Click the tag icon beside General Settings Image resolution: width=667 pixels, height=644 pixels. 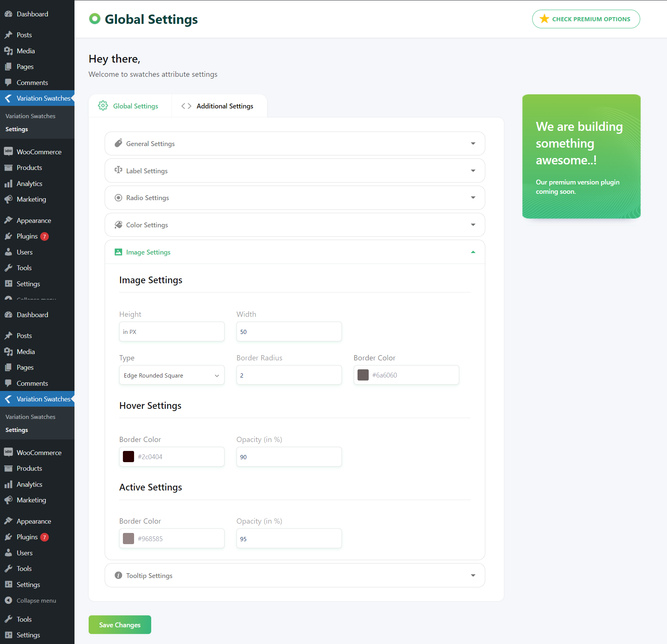point(118,143)
